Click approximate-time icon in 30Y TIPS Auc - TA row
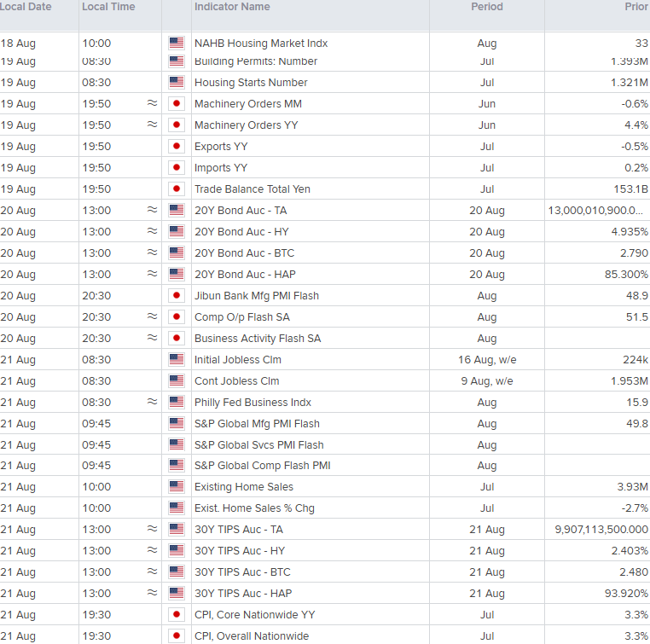Image resolution: width=650 pixels, height=644 pixels. pos(152,529)
